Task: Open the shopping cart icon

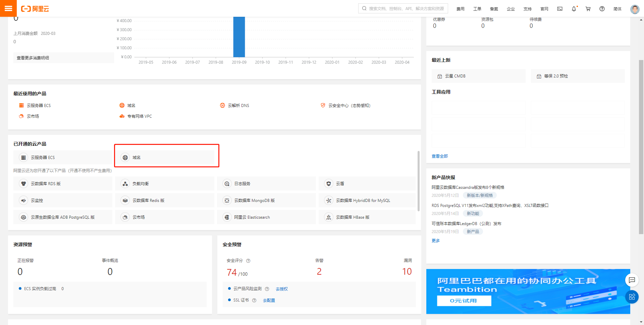Action: click(x=588, y=9)
